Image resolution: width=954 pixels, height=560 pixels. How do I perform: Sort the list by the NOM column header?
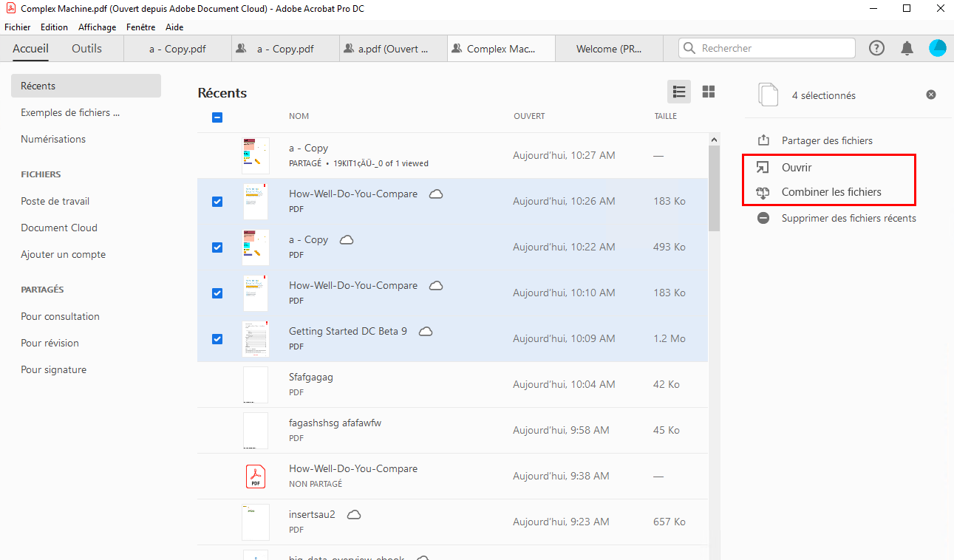point(299,116)
